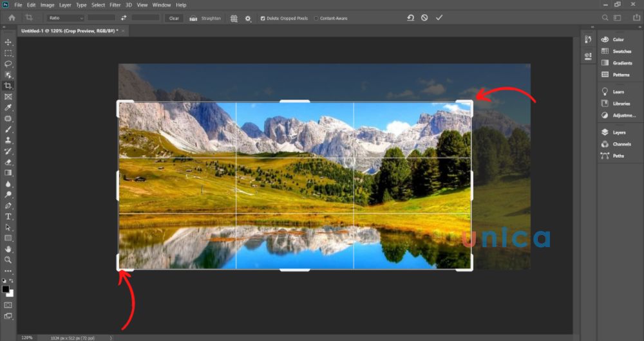
Task: Select the Horizontal Type tool
Action: click(x=8, y=216)
